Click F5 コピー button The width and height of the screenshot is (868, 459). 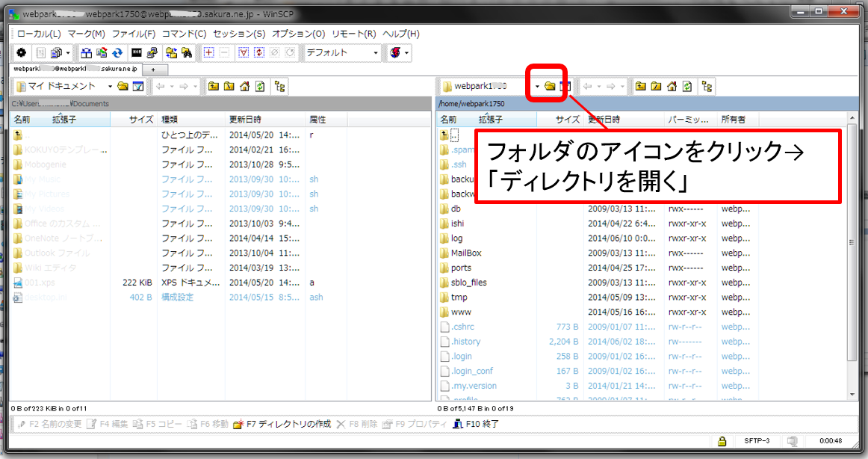coord(157,424)
